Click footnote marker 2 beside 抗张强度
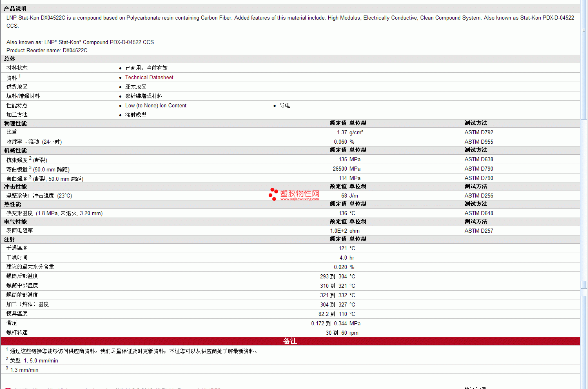This screenshot has height=389, width=588. tap(30, 158)
